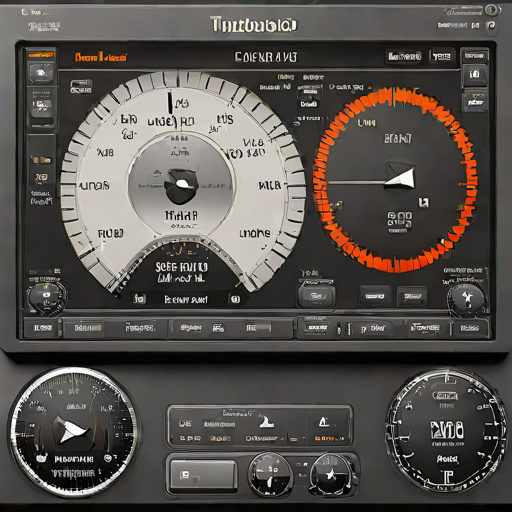Toggle the tiny switch in the bottom strip's right half

click(339, 329)
